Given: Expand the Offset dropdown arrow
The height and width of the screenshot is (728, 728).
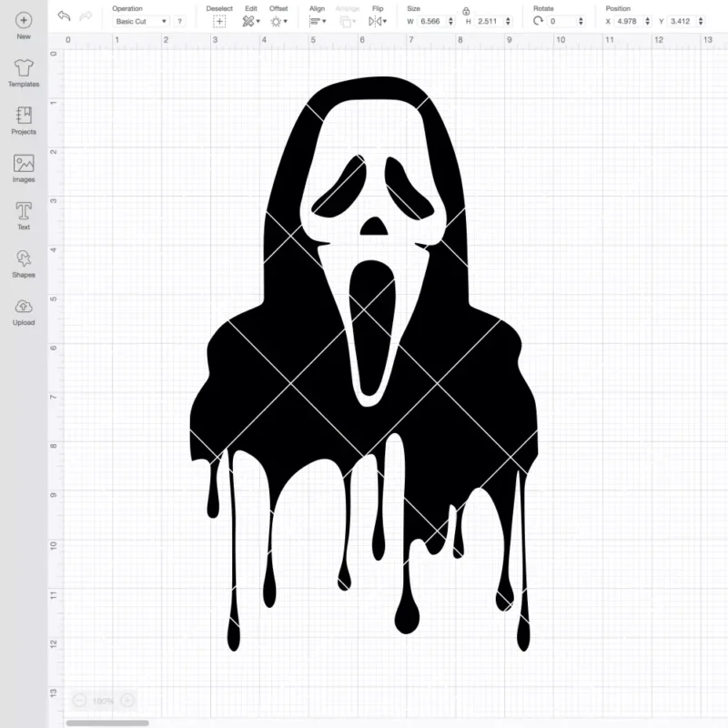Looking at the screenshot, I should click(x=286, y=21).
